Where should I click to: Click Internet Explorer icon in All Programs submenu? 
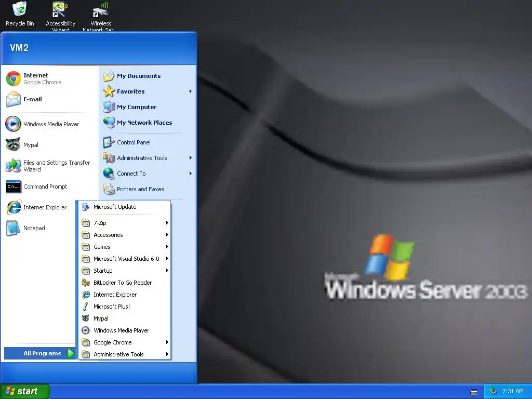coord(86,295)
